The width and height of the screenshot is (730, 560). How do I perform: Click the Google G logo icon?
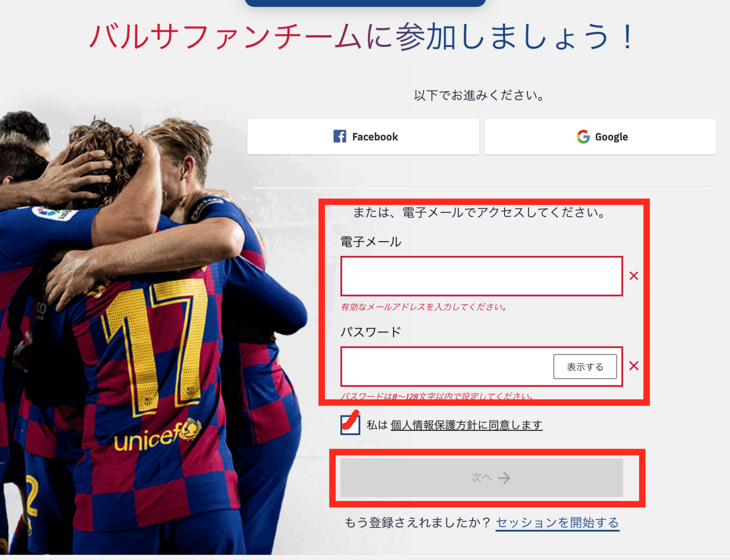pyautogui.click(x=583, y=136)
